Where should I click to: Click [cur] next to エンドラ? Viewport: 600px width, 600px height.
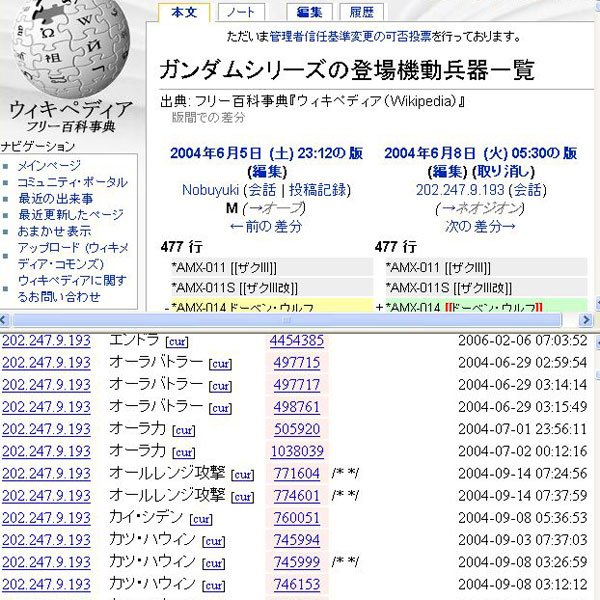pyautogui.click(x=177, y=341)
